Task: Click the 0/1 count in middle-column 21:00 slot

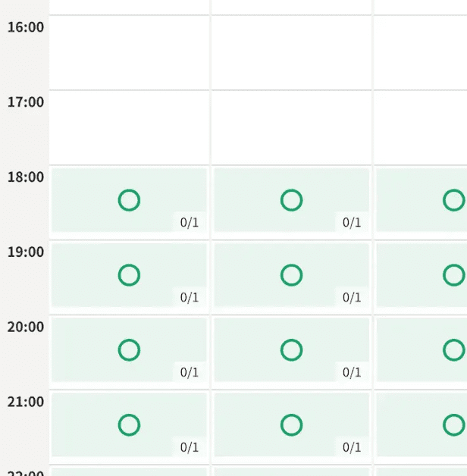Action: click(352, 447)
